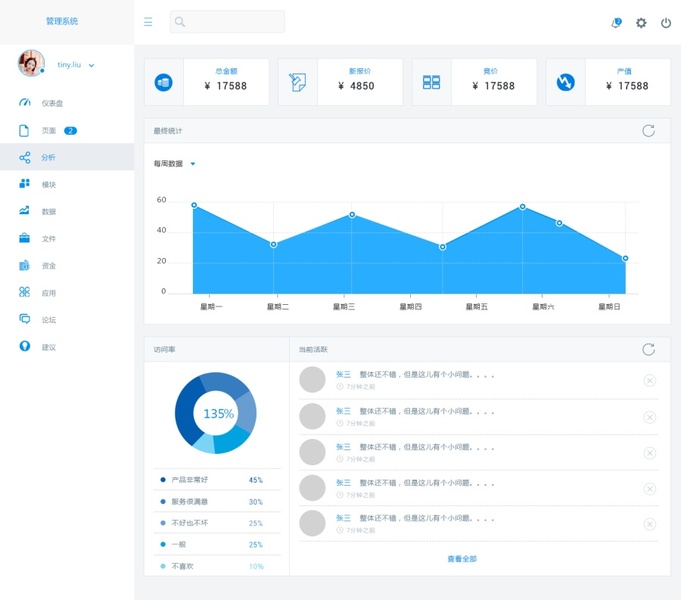Screen dimensions: 681x600
Task: Open the notification bell icon
Action: [x=616, y=23]
